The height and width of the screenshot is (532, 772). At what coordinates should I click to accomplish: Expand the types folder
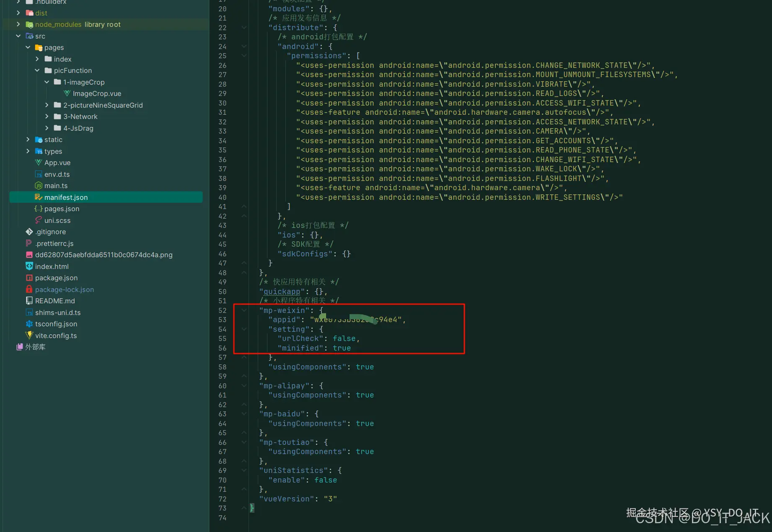click(28, 151)
